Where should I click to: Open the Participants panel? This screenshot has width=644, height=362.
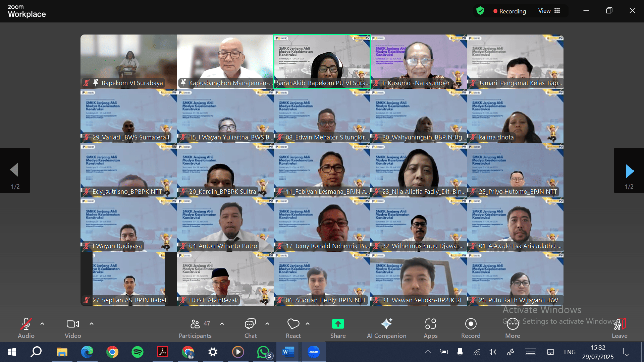195,328
